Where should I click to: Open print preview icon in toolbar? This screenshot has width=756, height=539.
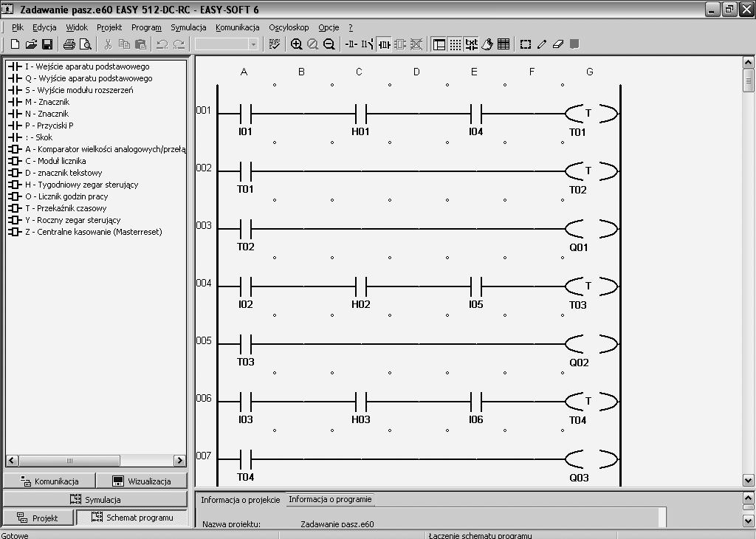(x=86, y=44)
